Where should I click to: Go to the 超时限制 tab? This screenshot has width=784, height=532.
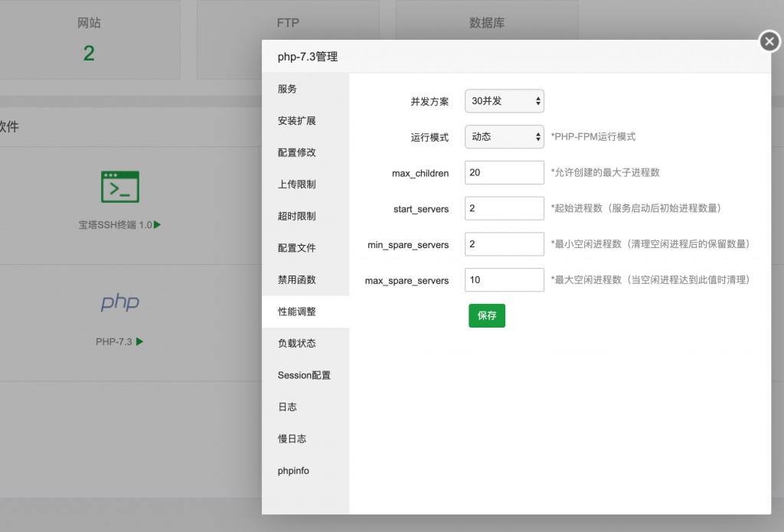click(305, 216)
